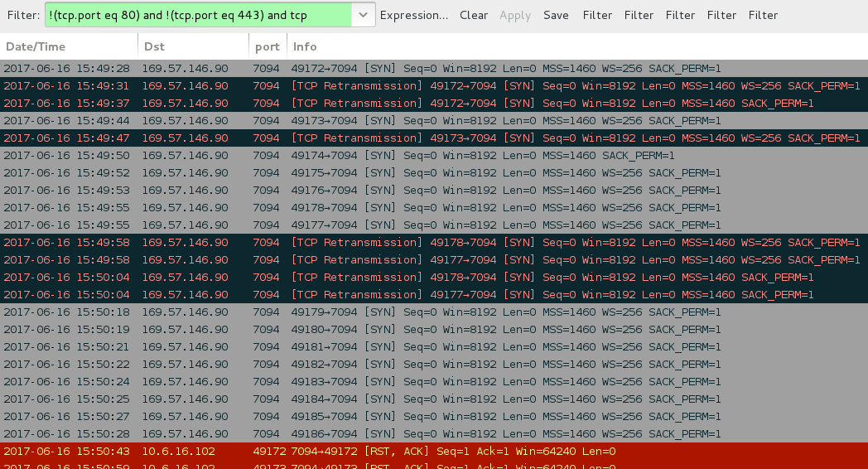This screenshot has height=469, width=868.
Task: Click destination 10.6.16.102 in the 15:50:43 row
Action: (178, 452)
